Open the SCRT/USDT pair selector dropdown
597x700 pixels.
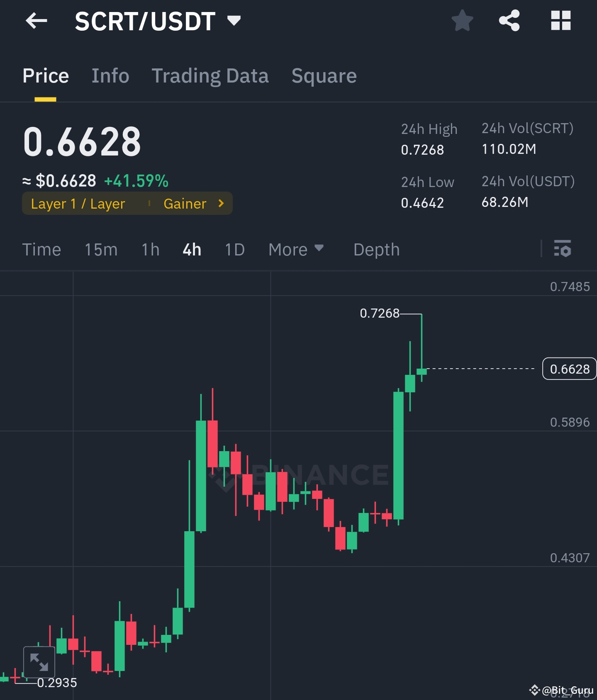click(x=234, y=20)
